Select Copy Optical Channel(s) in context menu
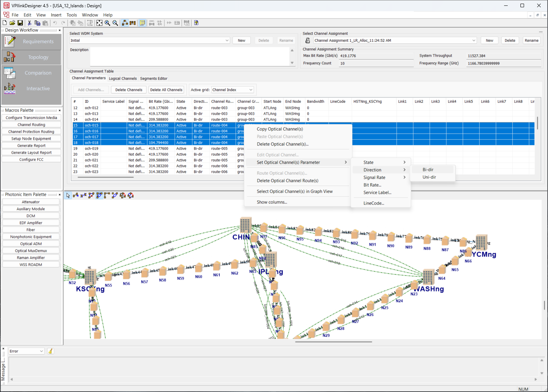 pos(298,129)
